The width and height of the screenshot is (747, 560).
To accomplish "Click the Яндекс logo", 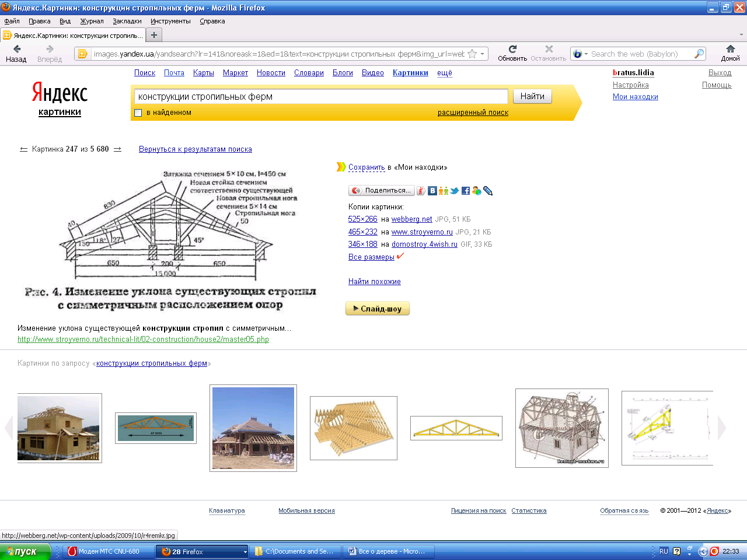I will point(60,93).
